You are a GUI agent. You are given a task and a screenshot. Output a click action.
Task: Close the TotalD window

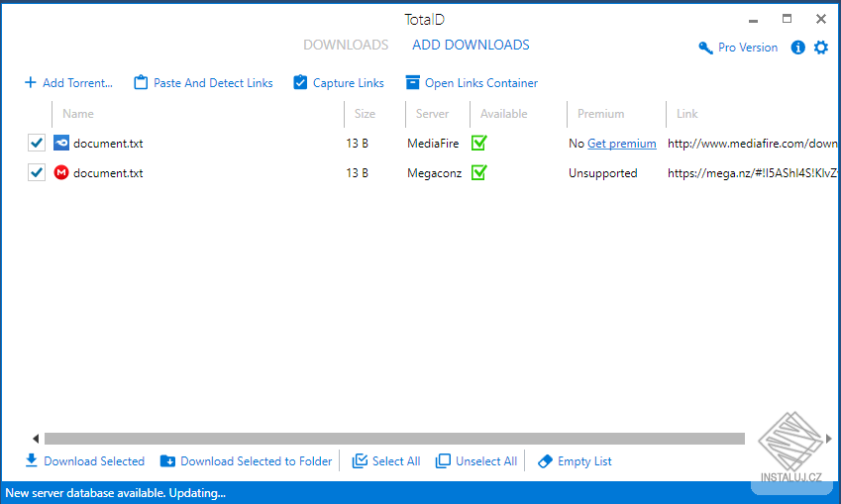820,19
